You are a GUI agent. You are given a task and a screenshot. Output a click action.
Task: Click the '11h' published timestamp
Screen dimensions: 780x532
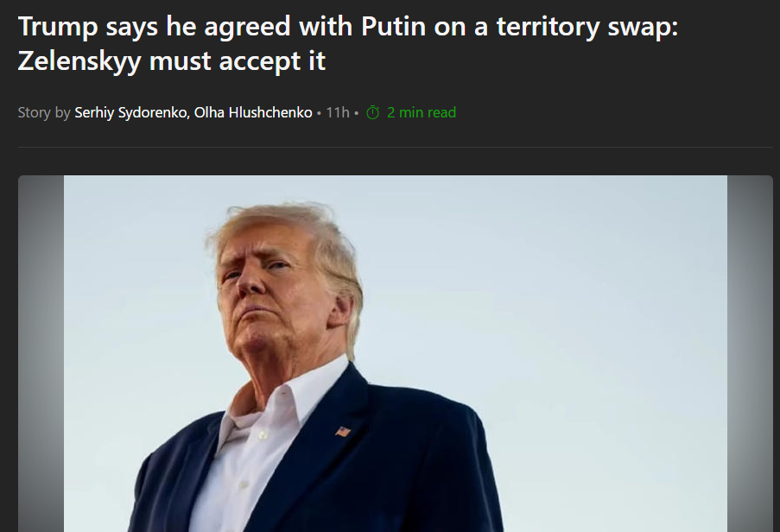pyautogui.click(x=338, y=113)
